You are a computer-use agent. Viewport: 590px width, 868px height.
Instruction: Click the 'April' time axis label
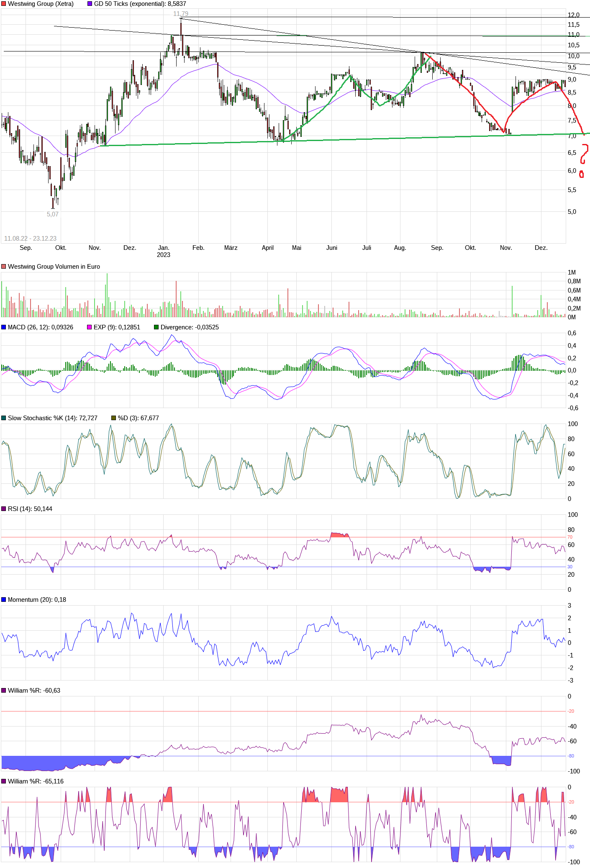pyautogui.click(x=268, y=248)
